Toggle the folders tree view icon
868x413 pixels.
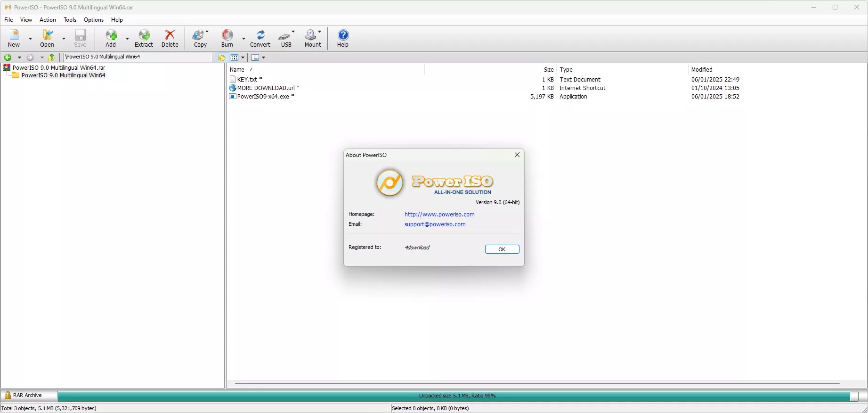(222, 58)
